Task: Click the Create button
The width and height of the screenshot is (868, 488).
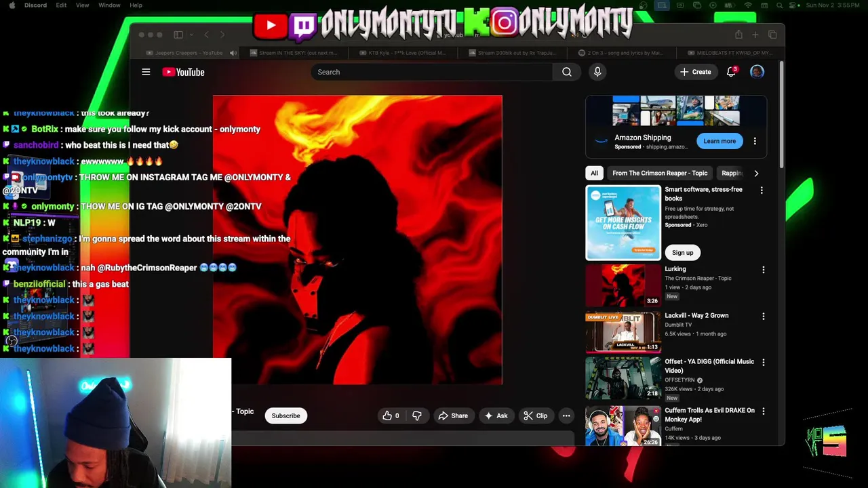Action: (696, 72)
